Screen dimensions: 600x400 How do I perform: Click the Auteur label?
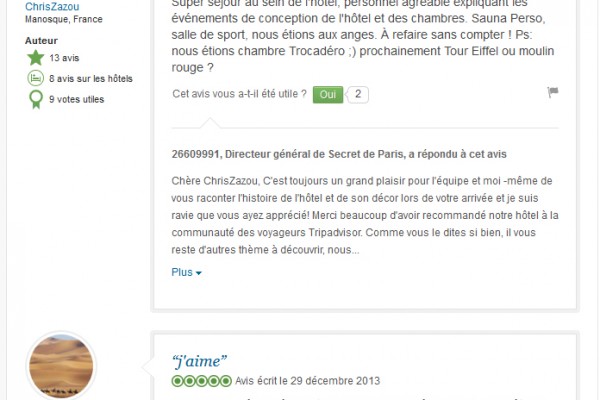pos(41,41)
